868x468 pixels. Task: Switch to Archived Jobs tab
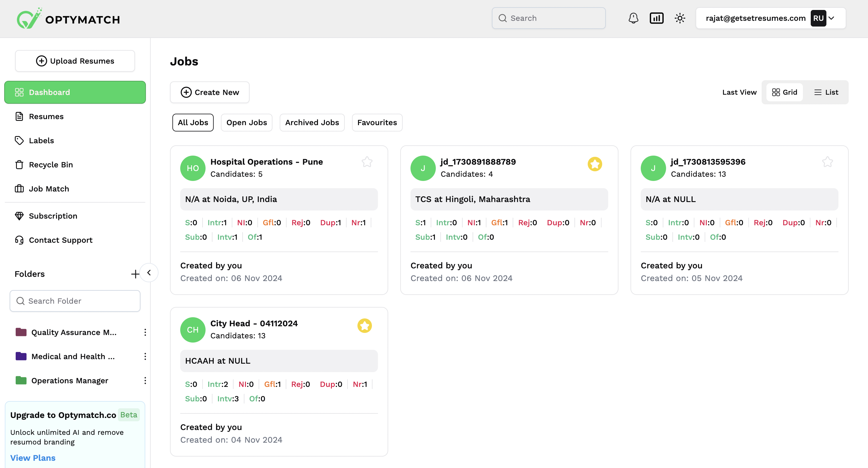312,122
